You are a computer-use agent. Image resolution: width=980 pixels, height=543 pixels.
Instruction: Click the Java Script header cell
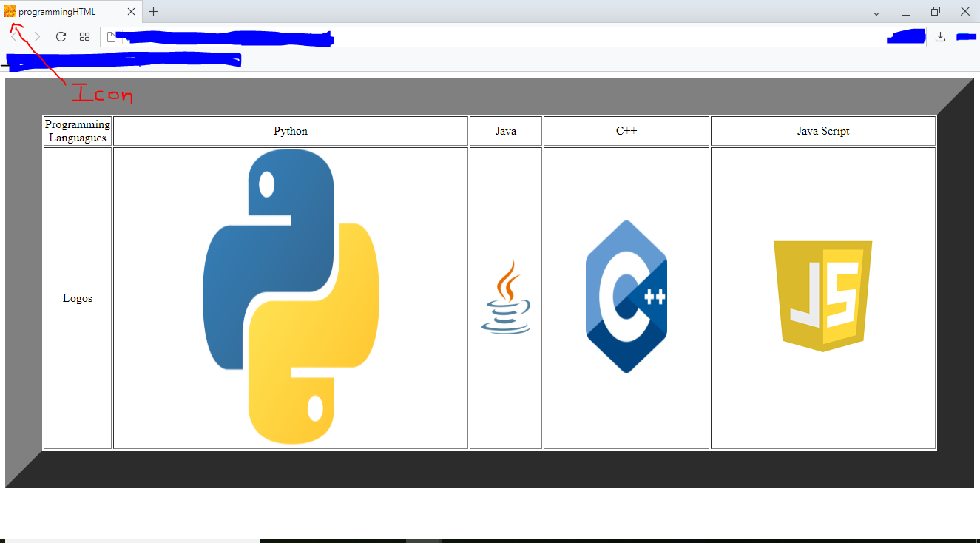(823, 131)
